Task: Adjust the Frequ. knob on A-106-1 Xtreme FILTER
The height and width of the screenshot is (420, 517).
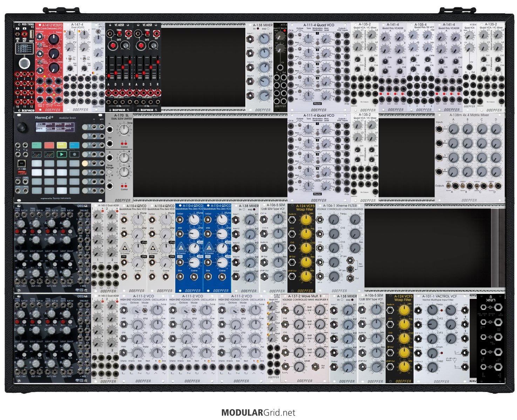Action: (x=334, y=220)
